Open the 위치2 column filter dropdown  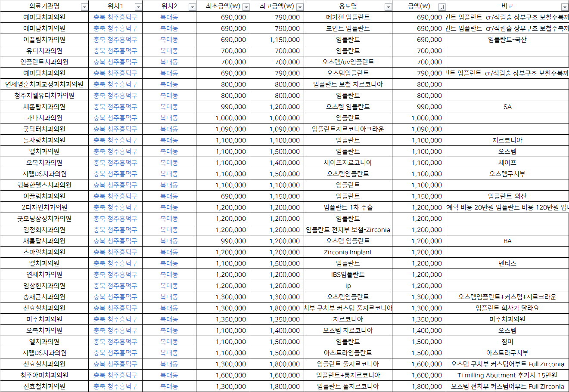192,7
